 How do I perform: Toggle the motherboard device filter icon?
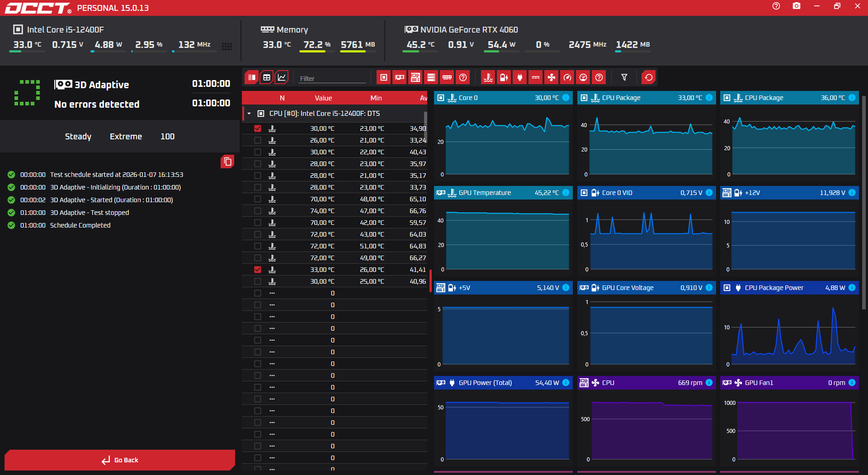pos(415,77)
